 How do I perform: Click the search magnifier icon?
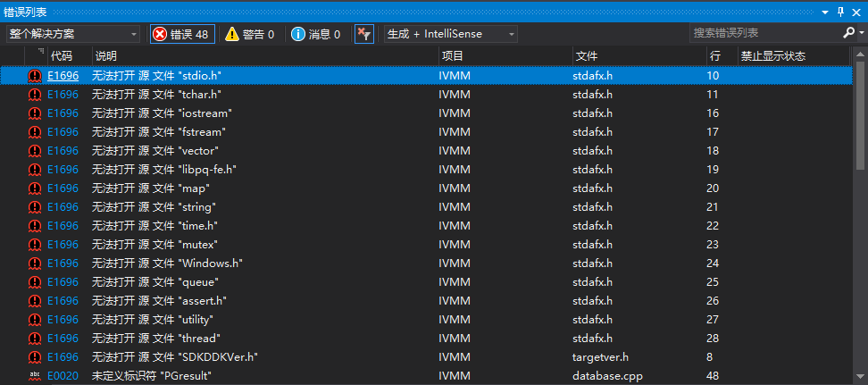pyautogui.click(x=848, y=33)
